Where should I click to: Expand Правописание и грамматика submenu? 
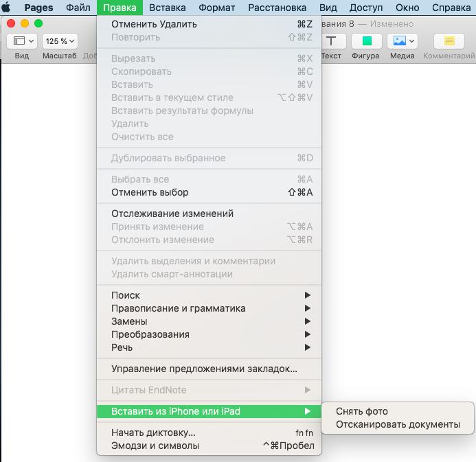click(209, 308)
